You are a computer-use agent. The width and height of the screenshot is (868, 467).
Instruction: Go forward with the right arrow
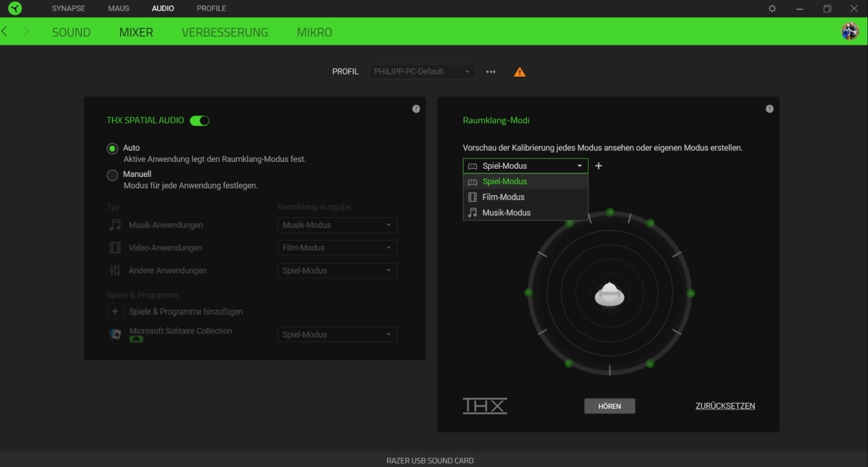pyautogui.click(x=26, y=31)
